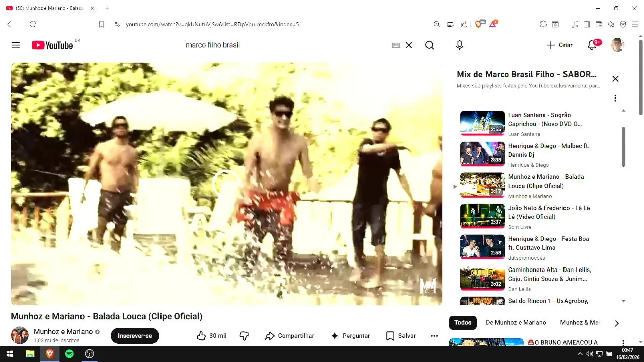This screenshot has width=644, height=362.
Task: Open the Brave share page icon
Action: click(x=464, y=24)
